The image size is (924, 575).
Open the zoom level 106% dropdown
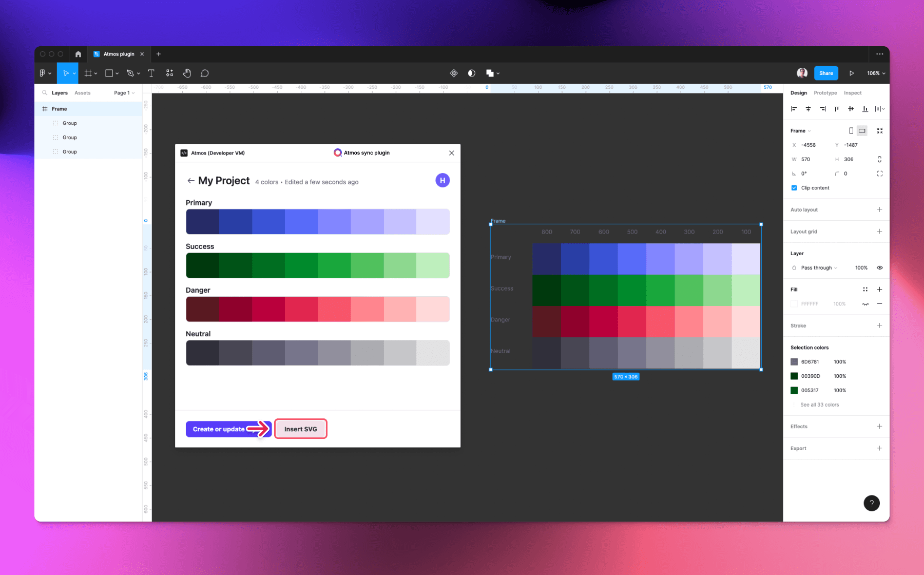tap(875, 73)
